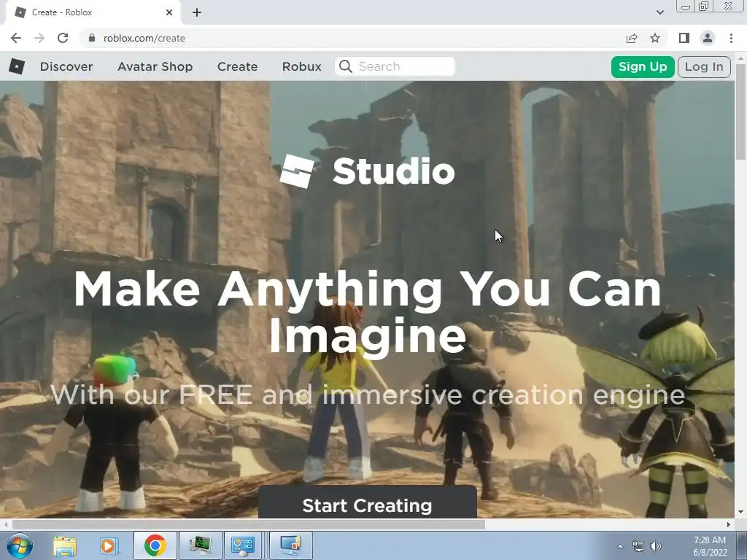Screen dimensions: 747x560
Task: Open Chrome's three-dot menu
Action: (731, 38)
